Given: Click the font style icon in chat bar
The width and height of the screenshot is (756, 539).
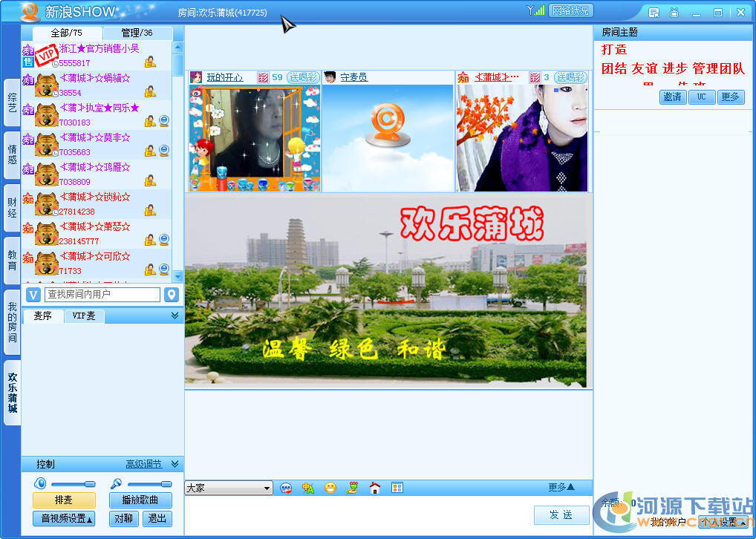Looking at the screenshot, I should click(307, 488).
